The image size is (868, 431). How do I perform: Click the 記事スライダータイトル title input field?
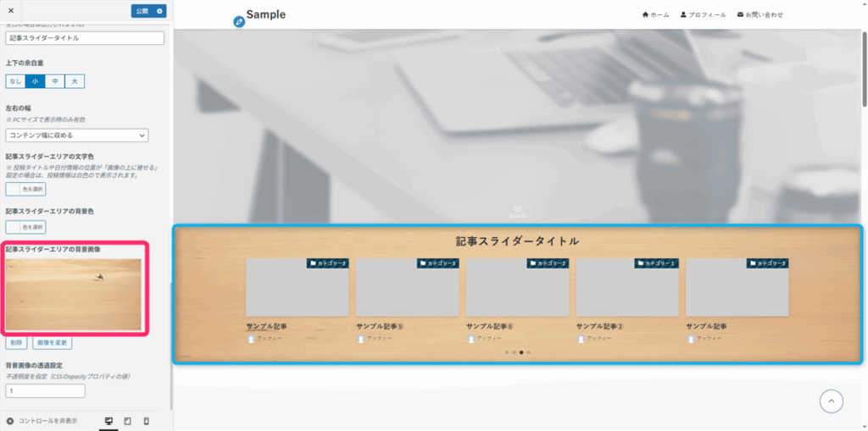[x=85, y=38]
